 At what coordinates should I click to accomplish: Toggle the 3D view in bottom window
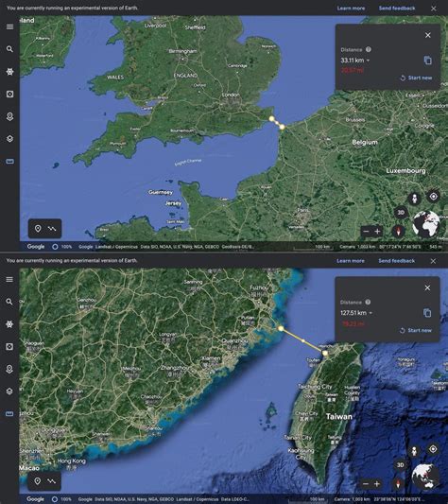point(401,465)
